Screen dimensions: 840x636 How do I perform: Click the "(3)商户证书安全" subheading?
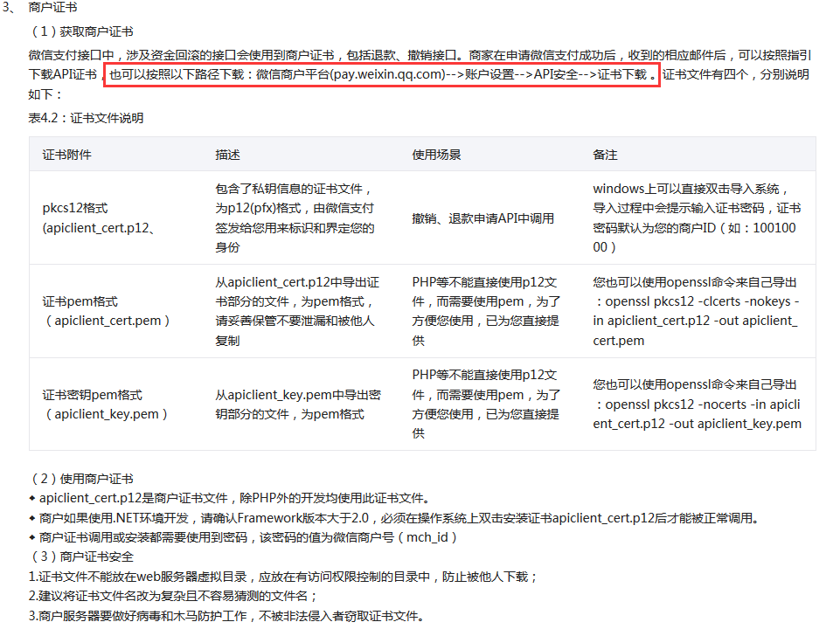point(80,556)
